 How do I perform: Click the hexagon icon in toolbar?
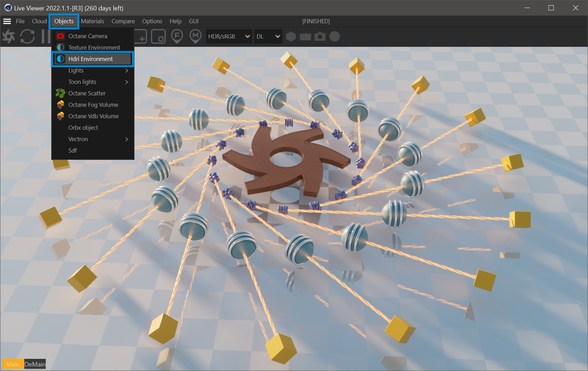point(291,36)
